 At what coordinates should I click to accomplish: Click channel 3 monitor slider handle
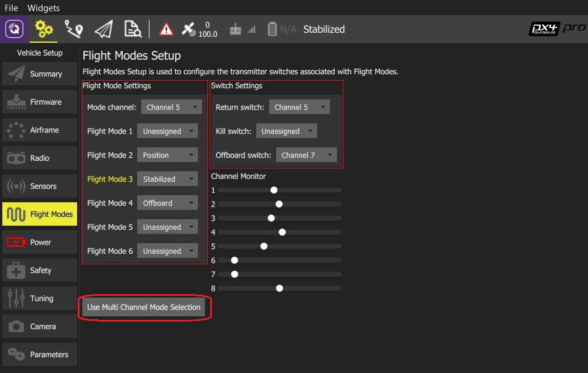271,218
